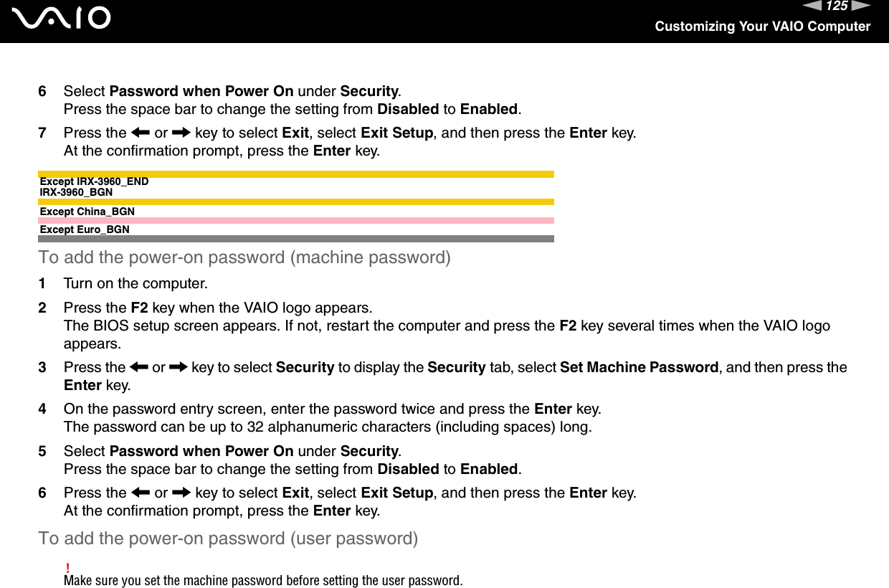889x588 pixels.
Task: Click the red exclamation warning mark
Action: coord(67,569)
